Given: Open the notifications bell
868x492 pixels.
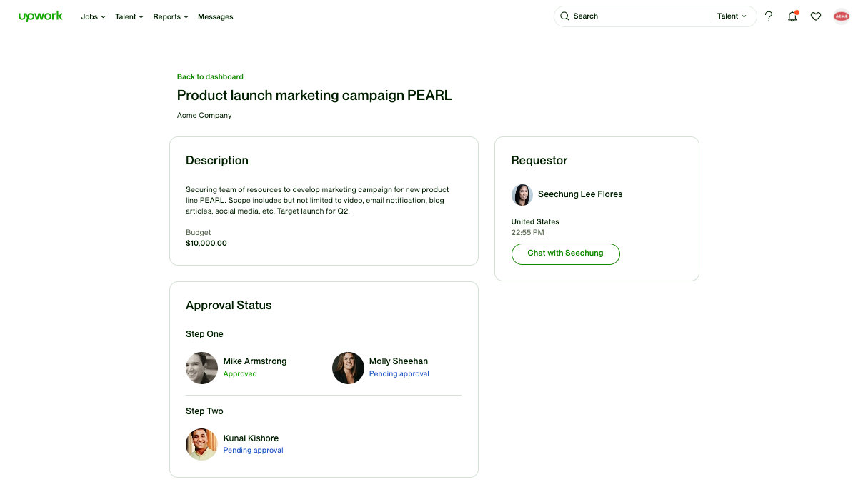Looking at the screenshot, I should point(792,16).
